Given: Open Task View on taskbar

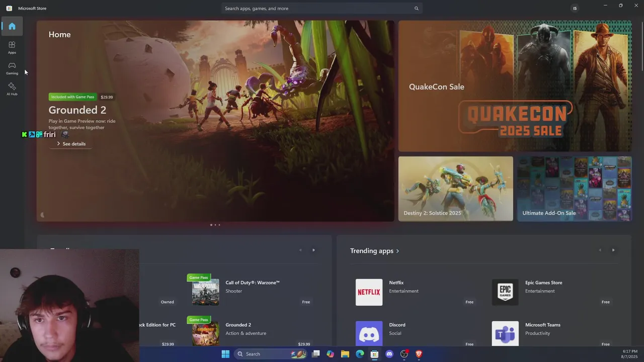Looking at the screenshot, I should 315,354.
